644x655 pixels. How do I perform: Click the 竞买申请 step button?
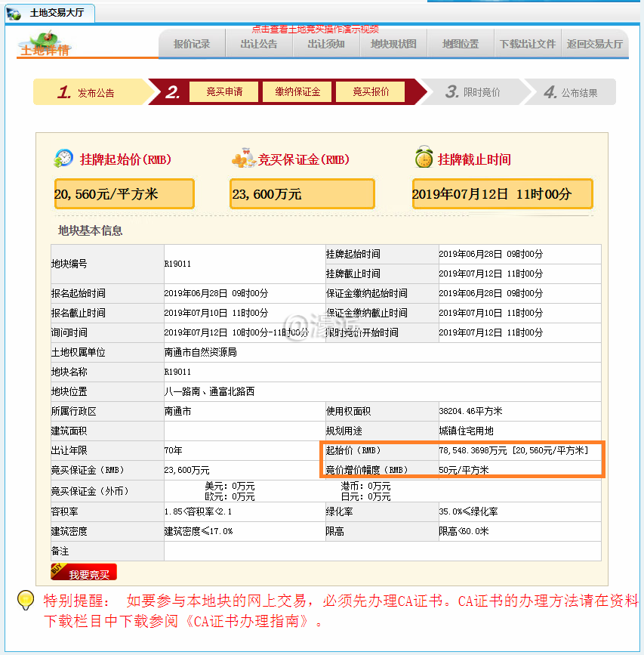point(225,92)
